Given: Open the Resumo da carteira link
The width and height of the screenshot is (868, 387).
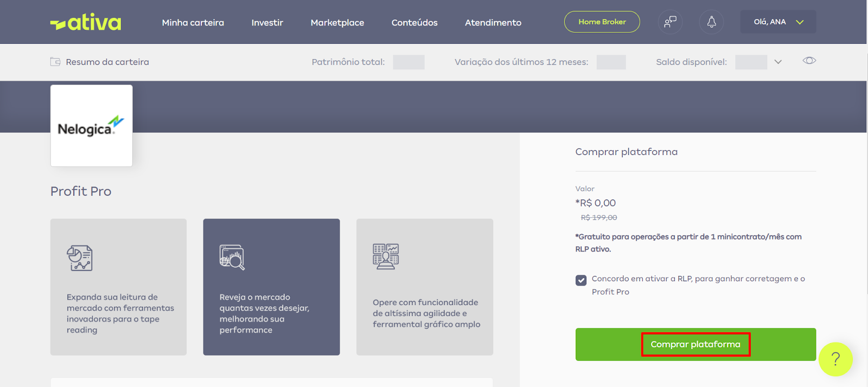Looking at the screenshot, I should coord(107,62).
